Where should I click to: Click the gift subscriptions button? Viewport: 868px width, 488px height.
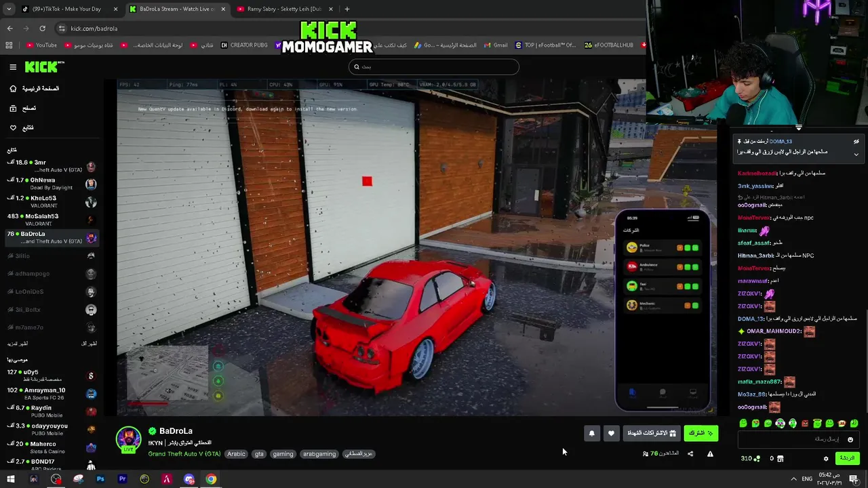[x=652, y=433]
